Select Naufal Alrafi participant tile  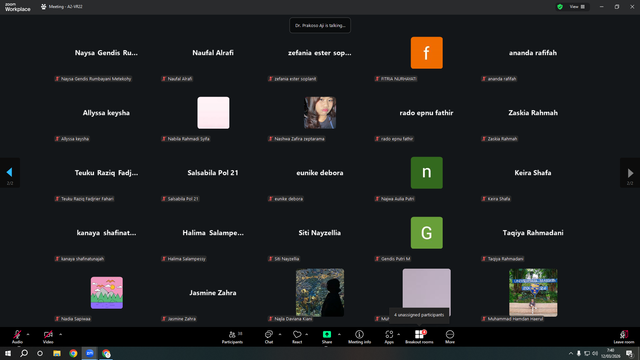[213, 53]
